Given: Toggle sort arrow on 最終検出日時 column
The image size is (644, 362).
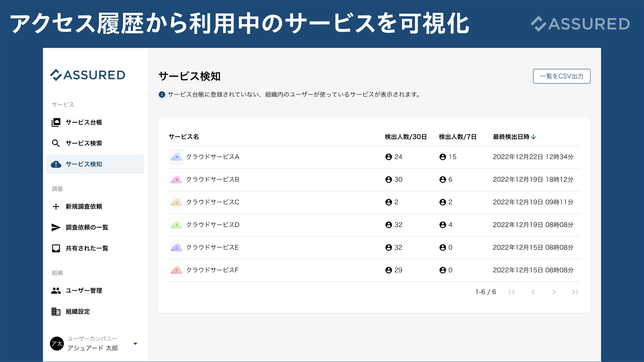Looking at the screenshot, I should (534, 137).
